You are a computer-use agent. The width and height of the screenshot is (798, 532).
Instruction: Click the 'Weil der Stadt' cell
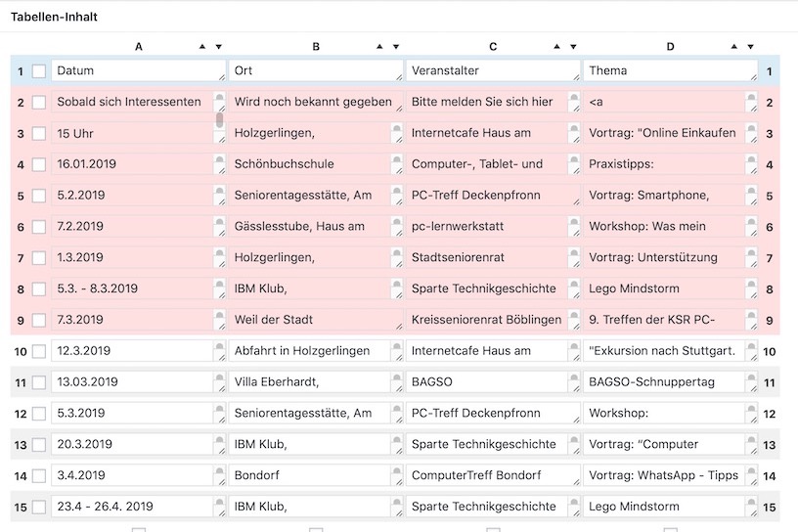click(x=313, y=320)
